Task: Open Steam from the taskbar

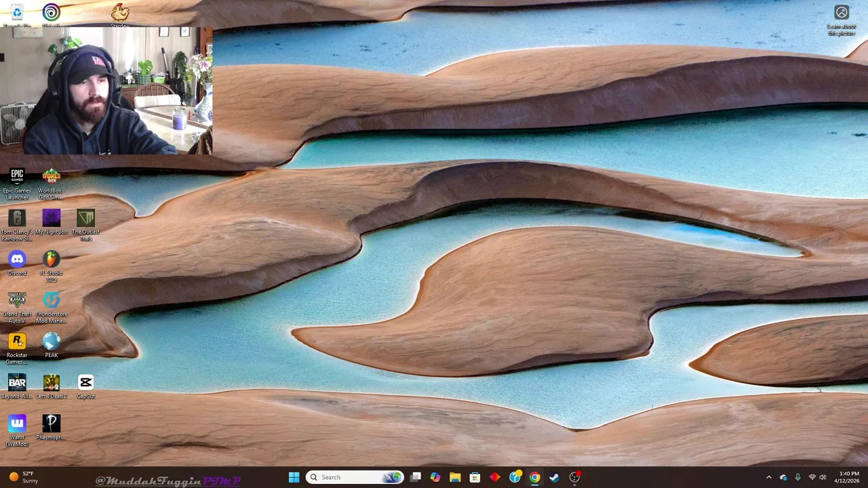Action: (554, 477)
